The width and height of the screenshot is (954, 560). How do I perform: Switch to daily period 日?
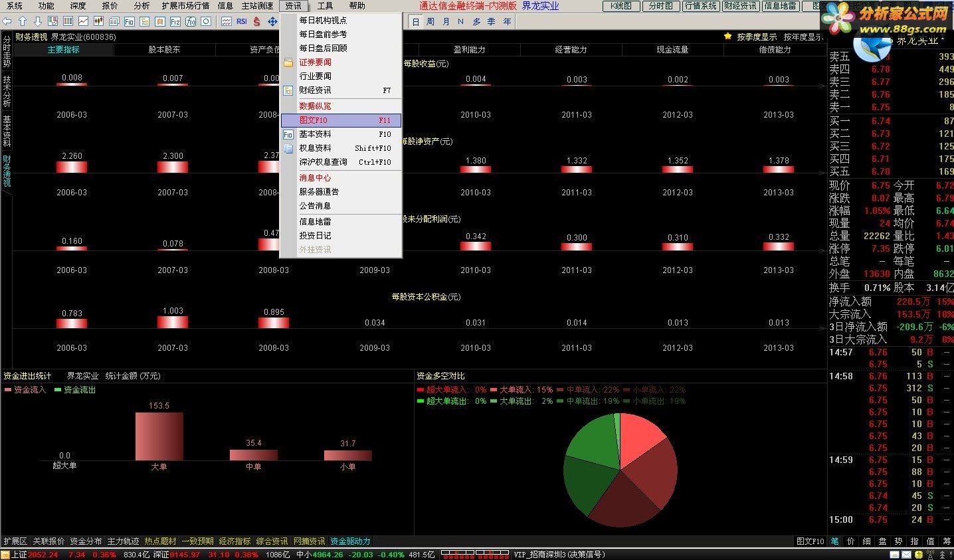415,22
